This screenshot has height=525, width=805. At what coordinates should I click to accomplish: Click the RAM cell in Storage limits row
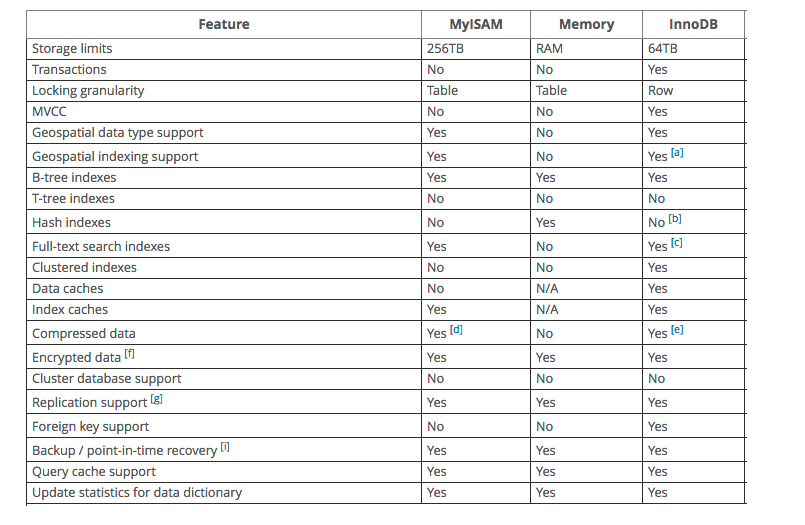[551, 48]
